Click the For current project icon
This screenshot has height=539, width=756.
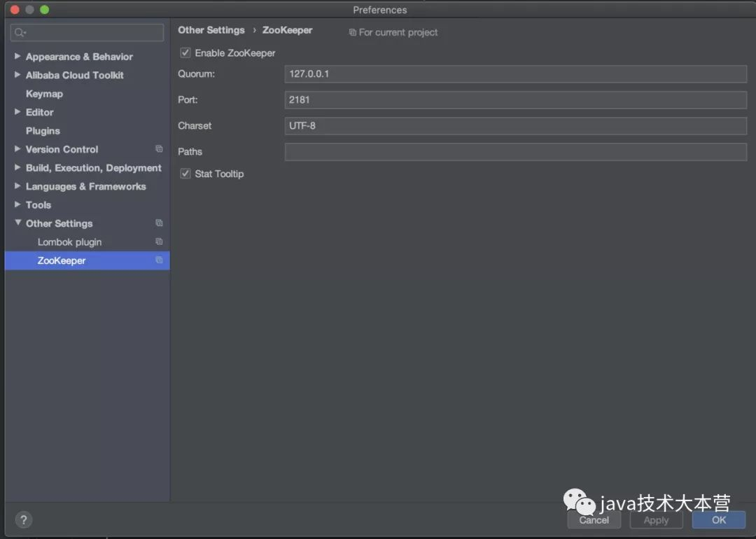click(353, 32)
